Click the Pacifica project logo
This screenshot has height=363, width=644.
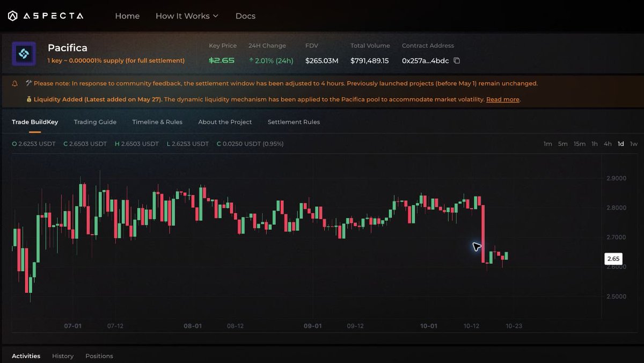tap(24, 53)
